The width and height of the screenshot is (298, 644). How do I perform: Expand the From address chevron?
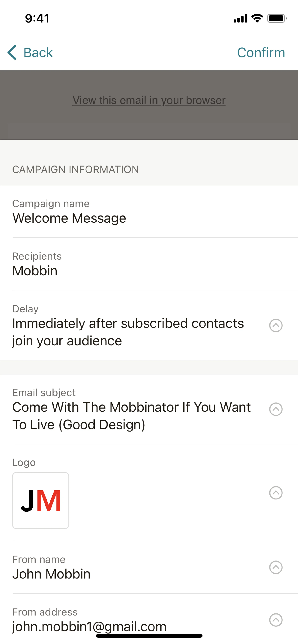pos(276,620)
